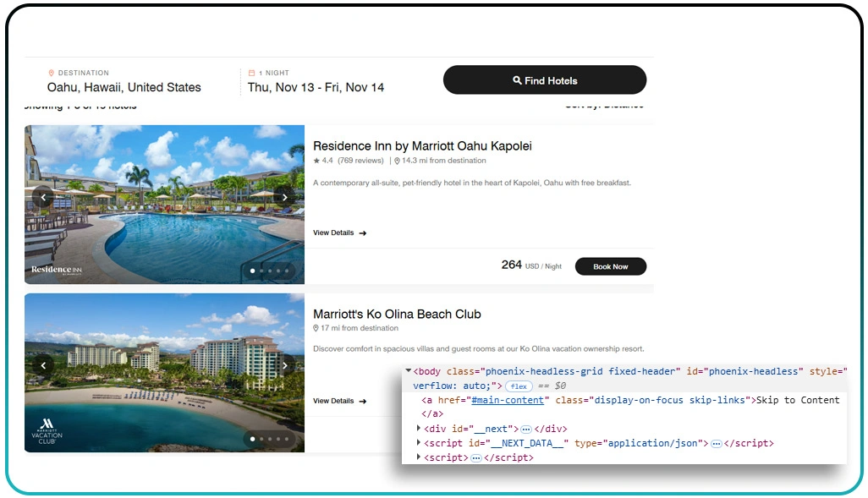Click the Book Now button for Residence Inn

[610, 266]
